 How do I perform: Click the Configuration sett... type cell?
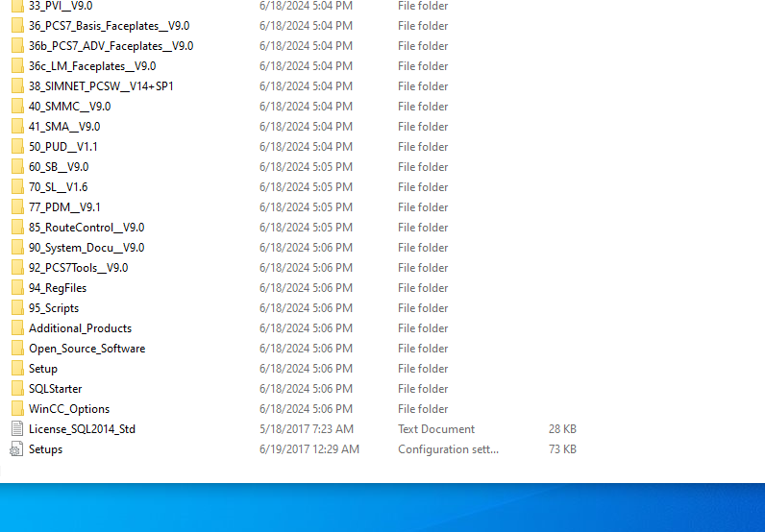click(449, 449)
